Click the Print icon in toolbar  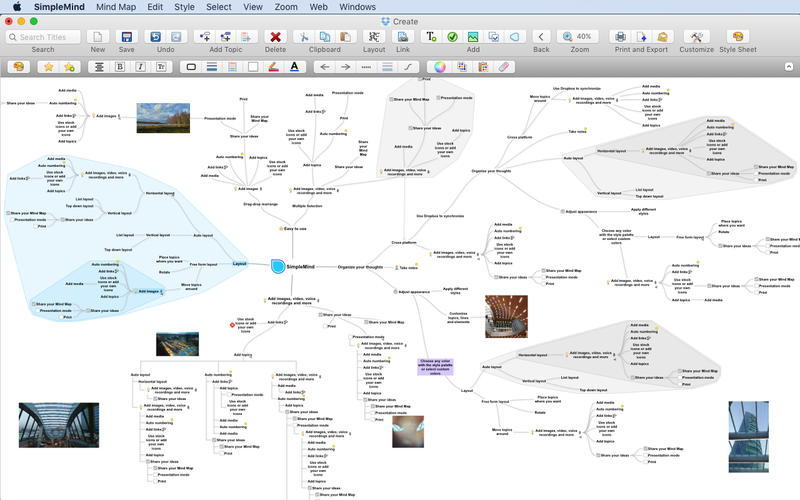coord(622,37)
